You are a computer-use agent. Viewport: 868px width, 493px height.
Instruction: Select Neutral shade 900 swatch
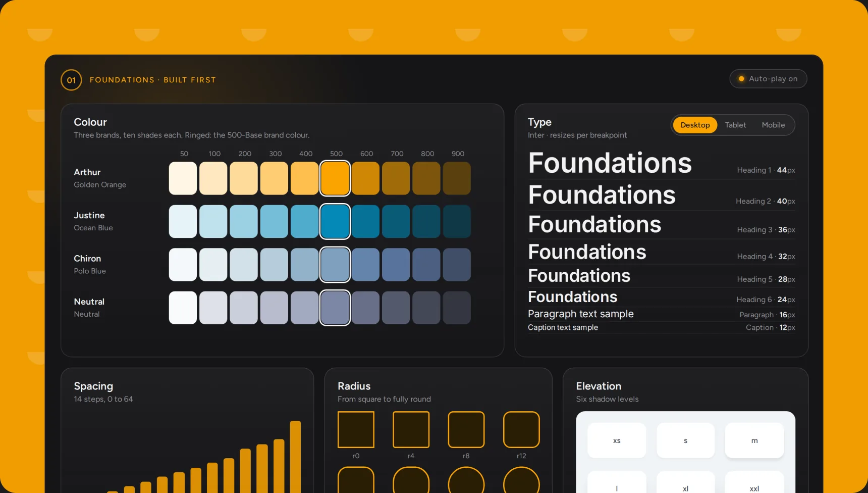tap(457, 308)
